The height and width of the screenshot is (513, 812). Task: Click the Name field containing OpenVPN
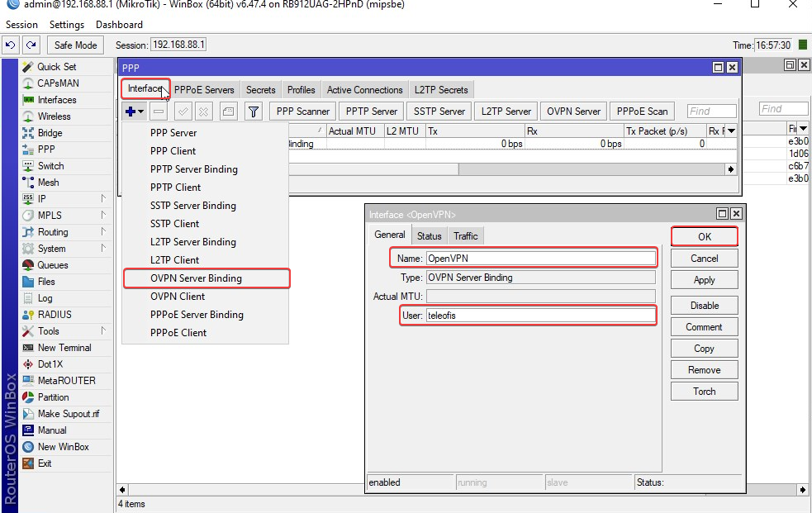point(541,259)
